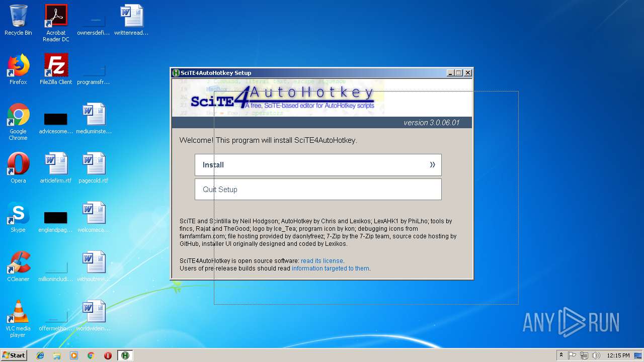Screen dimensions: 644x362
Task: Open the network tray icon
Action: tap(584, 355)
